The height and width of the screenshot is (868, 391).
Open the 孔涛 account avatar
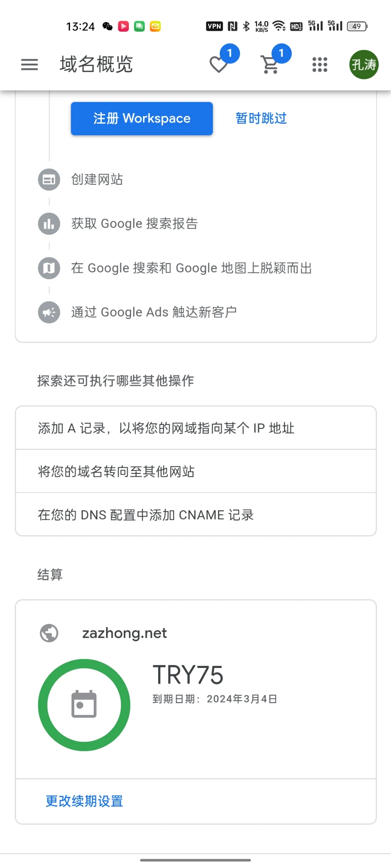pos(363,64)
